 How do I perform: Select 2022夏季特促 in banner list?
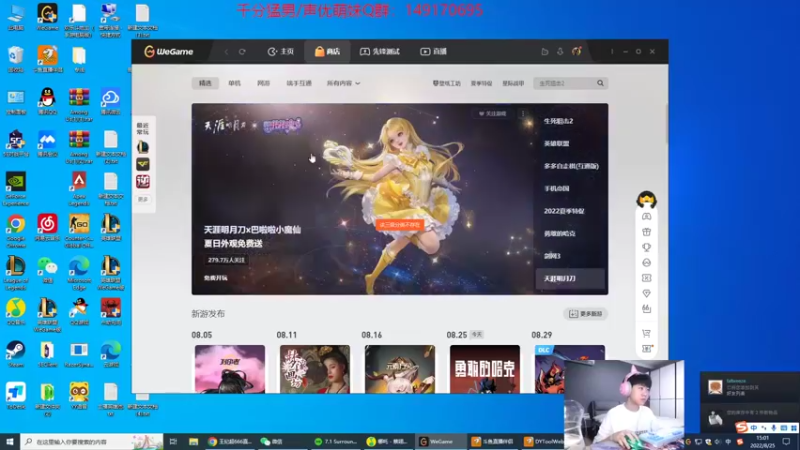pyautogui.click(x=564, y=211)
